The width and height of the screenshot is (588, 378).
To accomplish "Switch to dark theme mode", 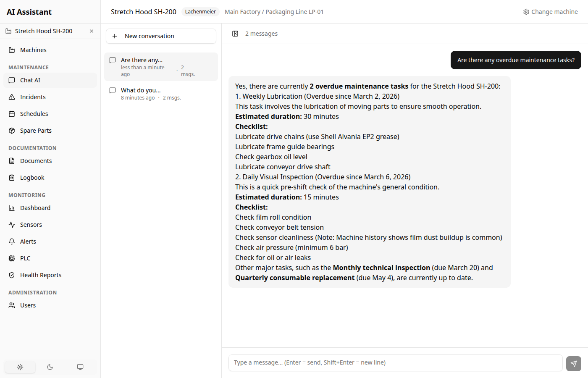I will (50, 367).
